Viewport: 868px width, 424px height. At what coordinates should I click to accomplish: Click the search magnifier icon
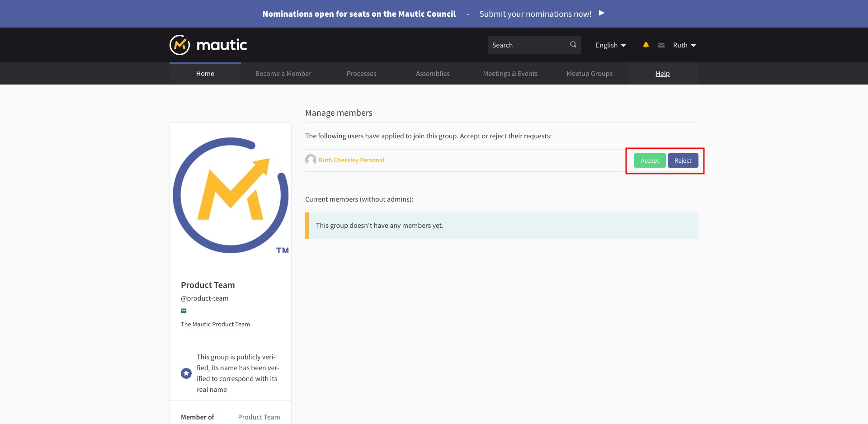click(x=573, y=45)
